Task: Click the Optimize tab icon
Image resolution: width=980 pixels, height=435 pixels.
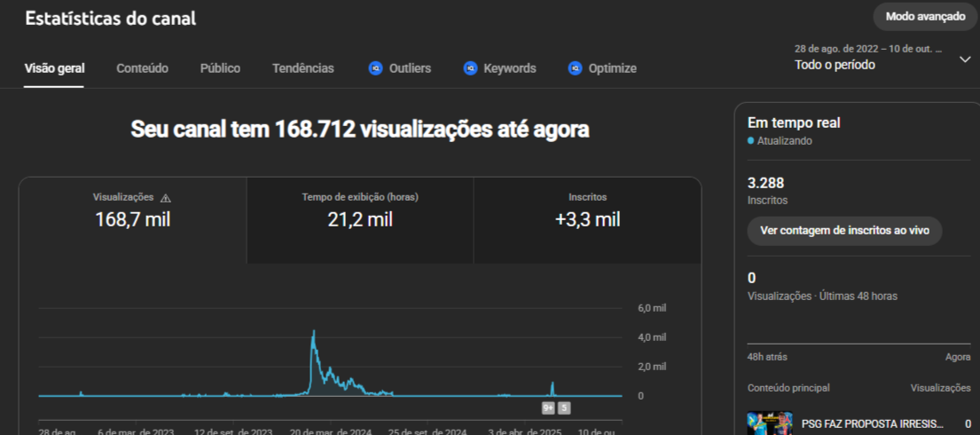Action: pos(575,68)
